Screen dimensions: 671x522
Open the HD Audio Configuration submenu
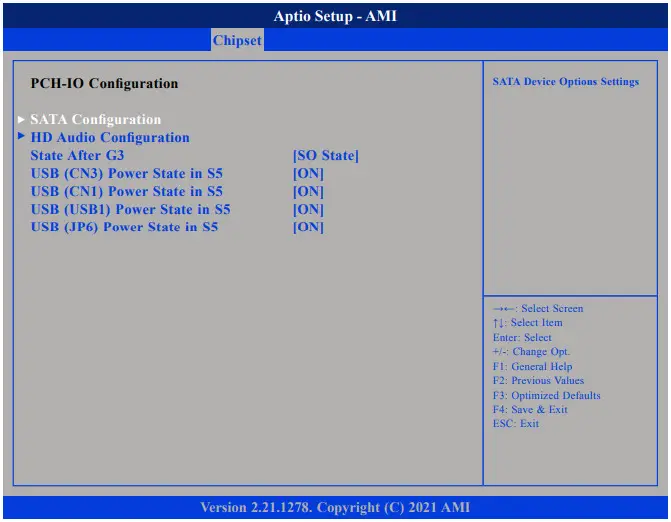(110, 137)
